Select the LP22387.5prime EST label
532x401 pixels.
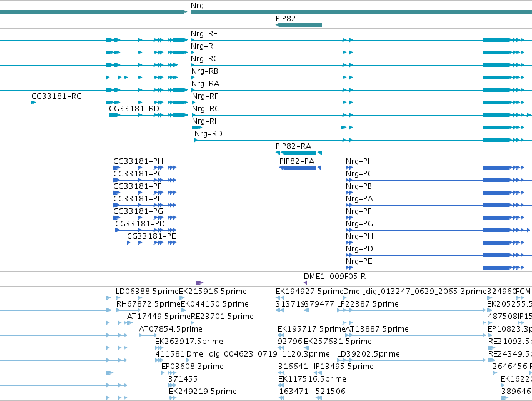click(x=368, y=304)
